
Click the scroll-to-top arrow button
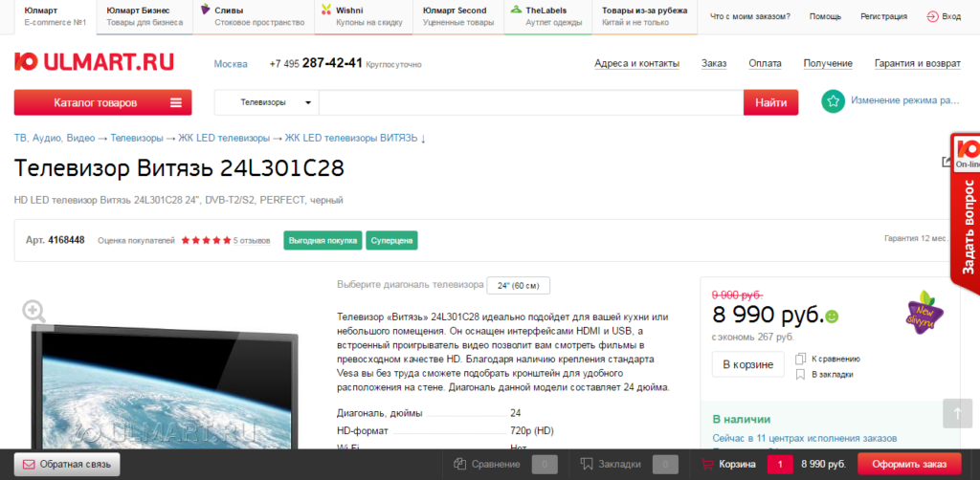click(x=957, y=413)
